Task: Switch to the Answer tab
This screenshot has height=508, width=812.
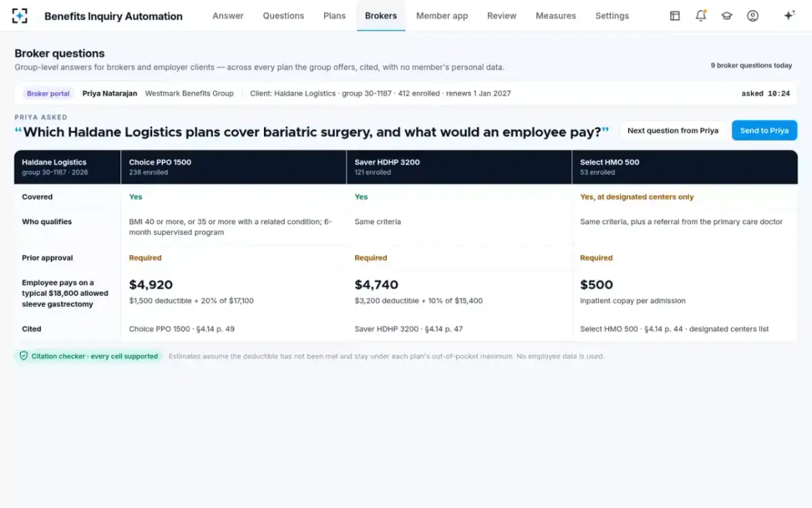Action: point(228,16)
